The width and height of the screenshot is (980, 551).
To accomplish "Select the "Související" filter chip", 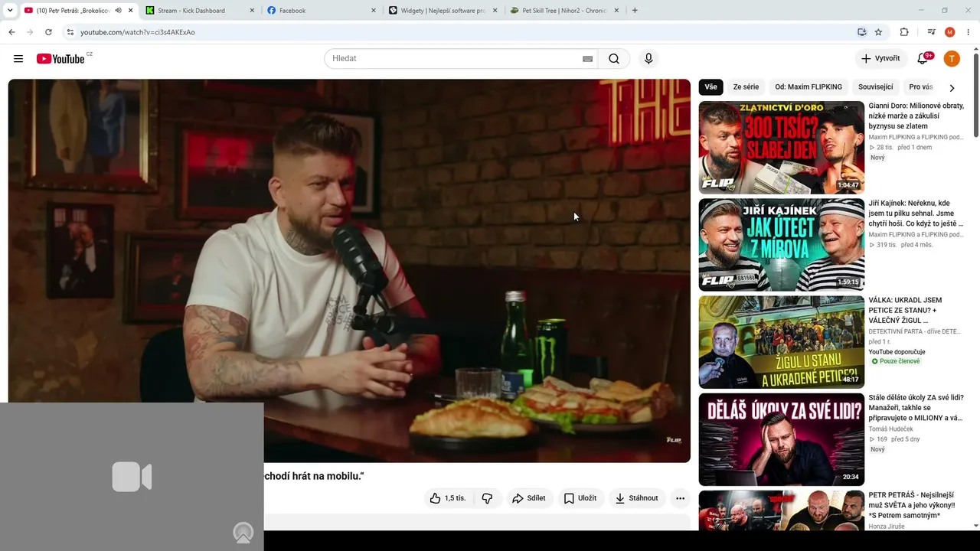I will (876, 87).
